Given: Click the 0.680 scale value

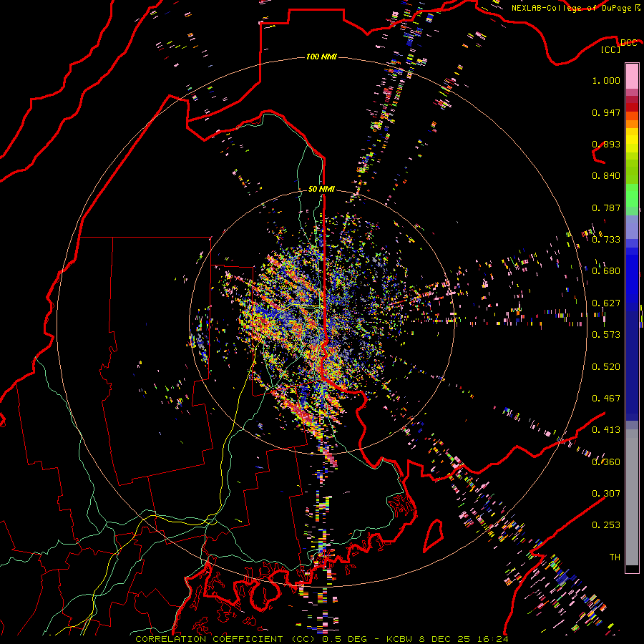Looking at the screenshot, I should (x=606, y=271).
